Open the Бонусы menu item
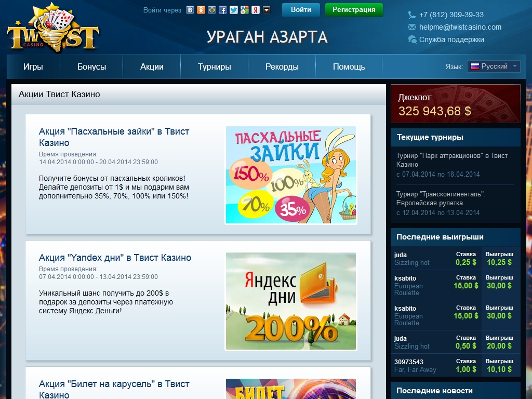 click(91, 66)
